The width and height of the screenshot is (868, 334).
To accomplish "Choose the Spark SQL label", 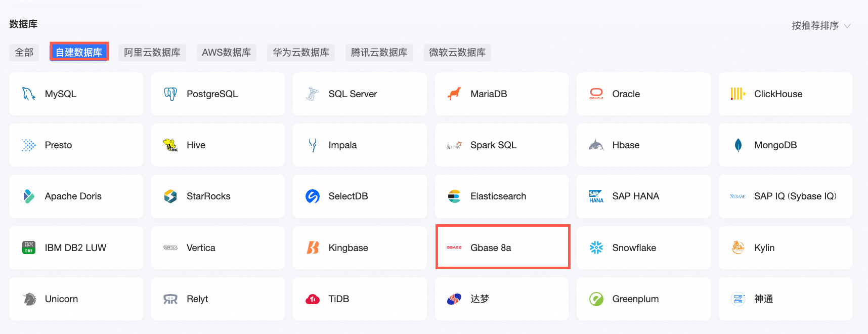I will [494, 145].
